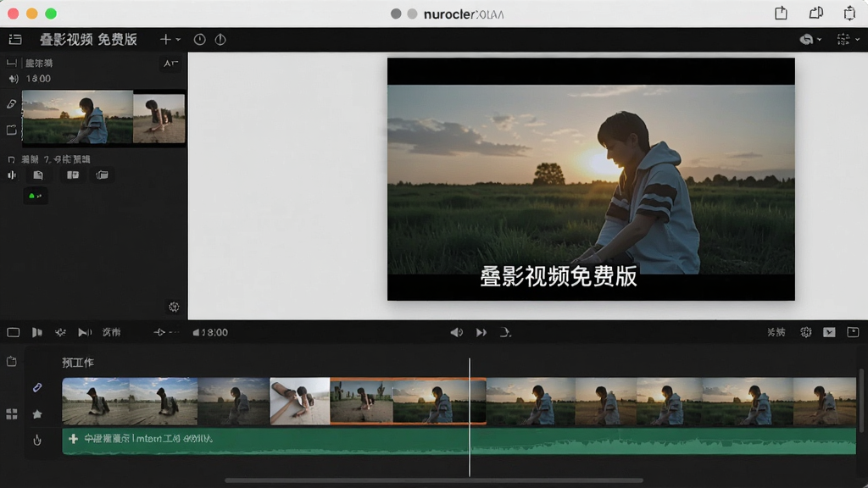Open the dotted-grid layout dropdown at top right

click(x=848, y=39)
